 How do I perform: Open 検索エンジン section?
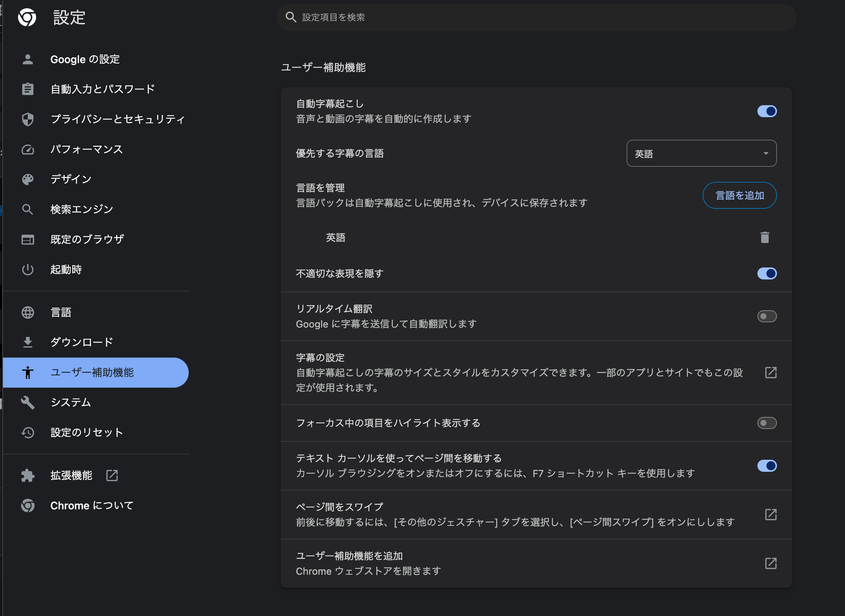pyautogui.click(x=96, y=209)
